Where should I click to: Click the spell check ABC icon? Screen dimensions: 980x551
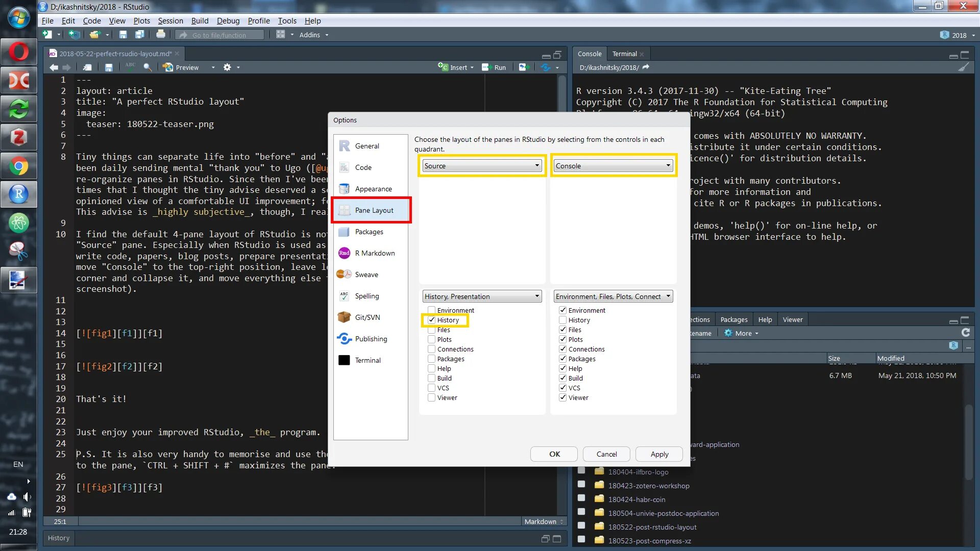[130, 67]
